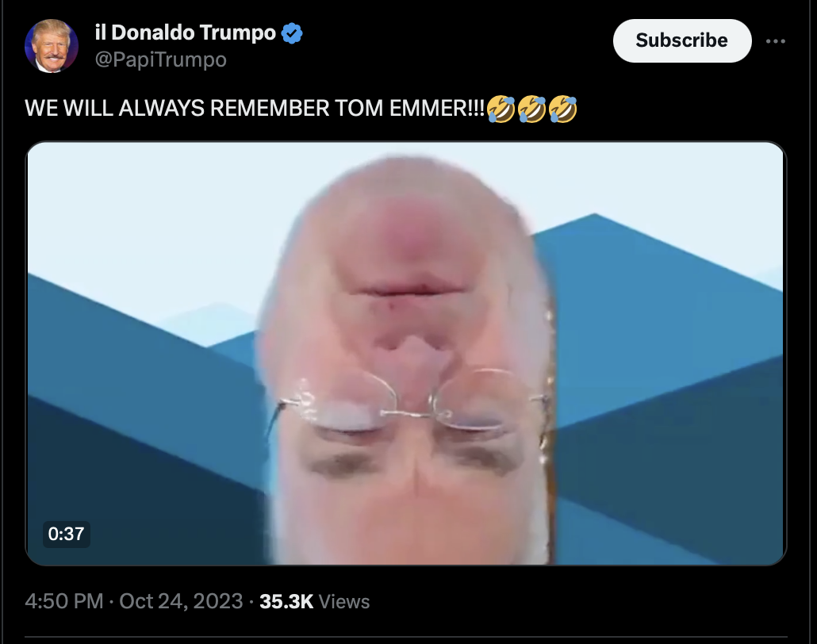817x644 pixels.
Task: Click the words TOM EMMER in tweet
Action: [x=400, y=109]
